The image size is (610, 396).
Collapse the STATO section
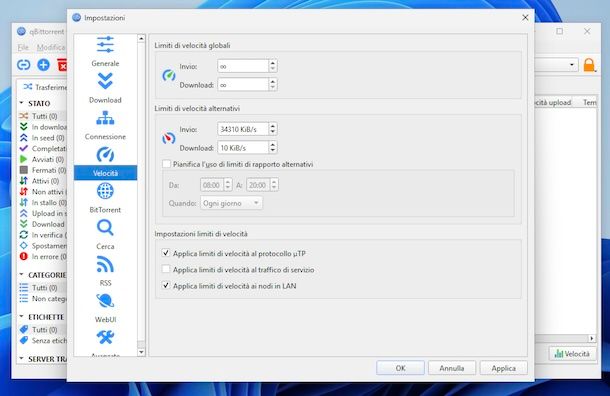tap(21, 103)
